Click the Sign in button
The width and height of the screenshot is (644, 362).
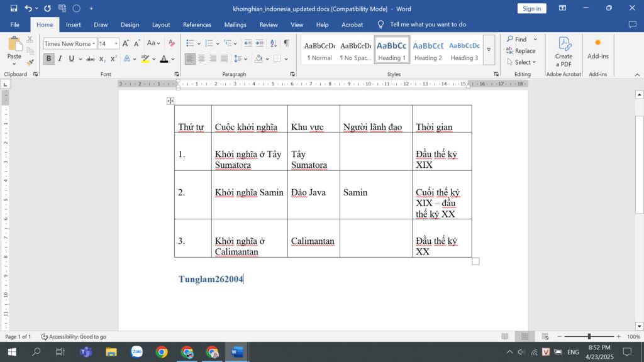tap(531, 9)
